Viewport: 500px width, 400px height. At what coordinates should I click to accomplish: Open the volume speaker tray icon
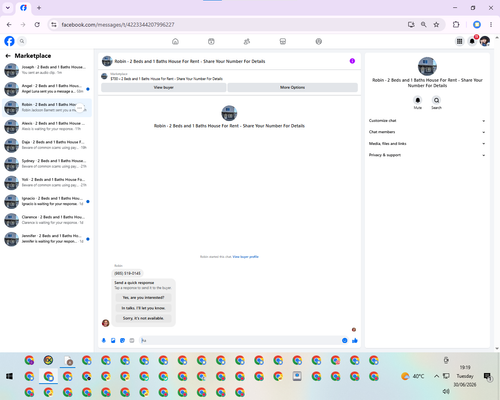[x=446, y=391]
